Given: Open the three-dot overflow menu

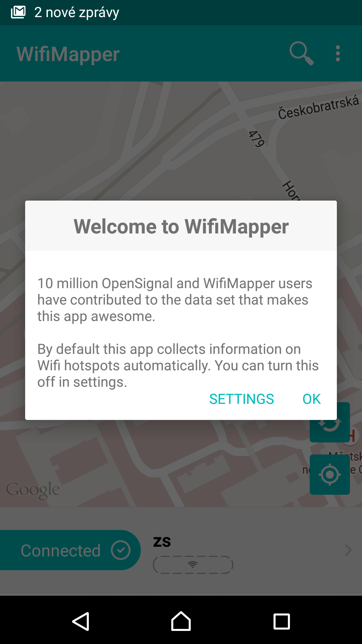Looking at the screenshot, I should coord(338,53).
